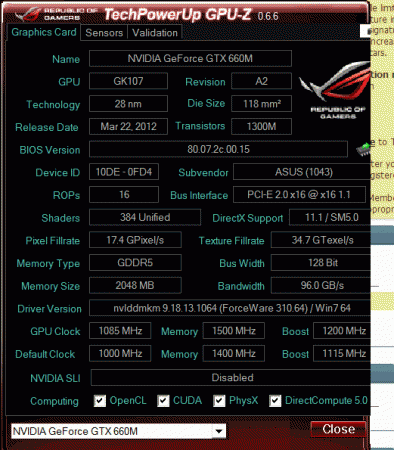
Task: Select the Graphics Card tab
Action: point(44,32)
